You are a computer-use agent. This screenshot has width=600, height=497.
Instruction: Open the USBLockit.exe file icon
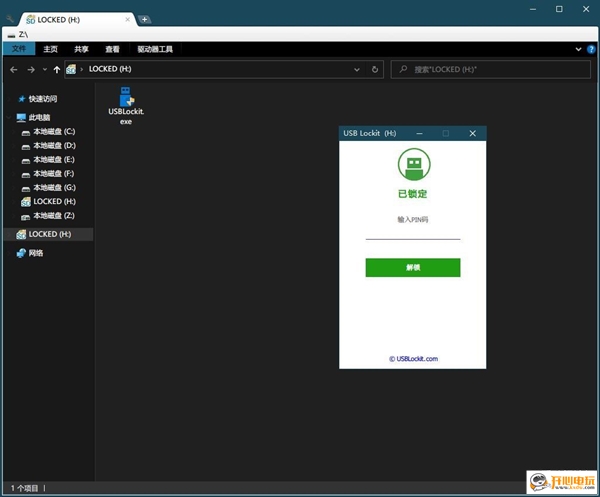pyautogui.click(x=126, y=106)
